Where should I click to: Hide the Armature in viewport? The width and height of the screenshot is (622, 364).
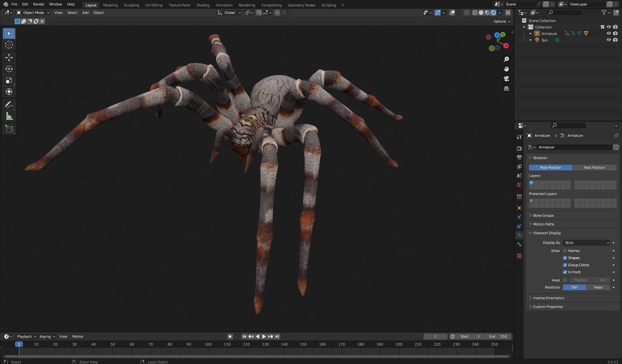609,33
